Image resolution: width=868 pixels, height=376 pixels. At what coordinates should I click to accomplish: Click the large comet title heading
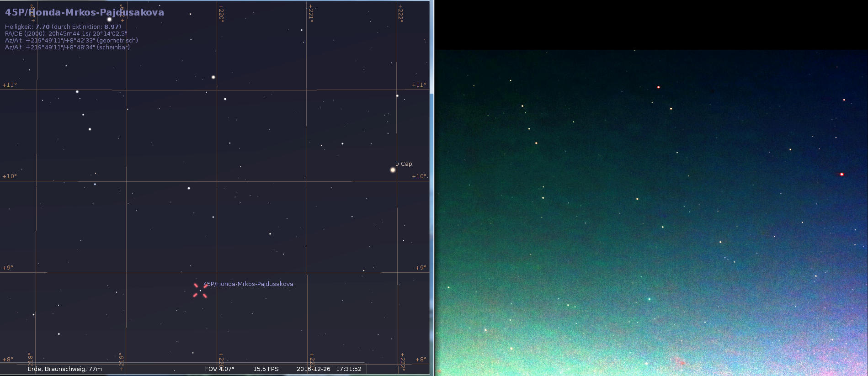85,12
